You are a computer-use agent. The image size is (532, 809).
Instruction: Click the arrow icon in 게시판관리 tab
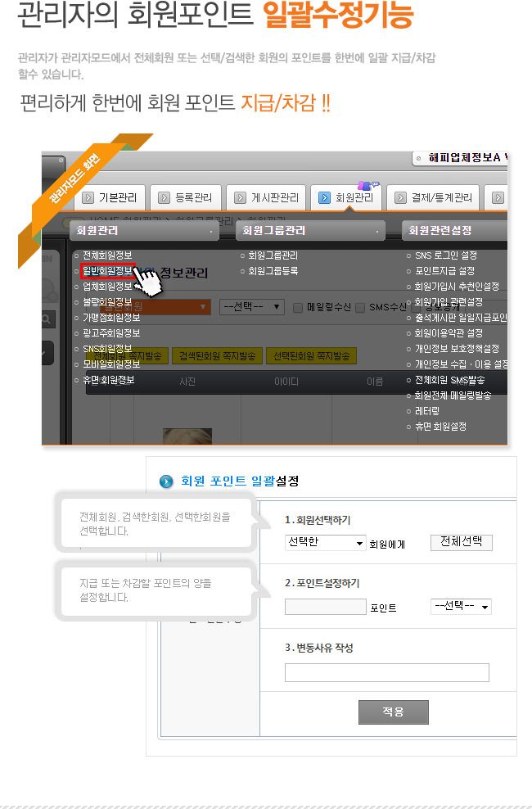tap(240, 197)
